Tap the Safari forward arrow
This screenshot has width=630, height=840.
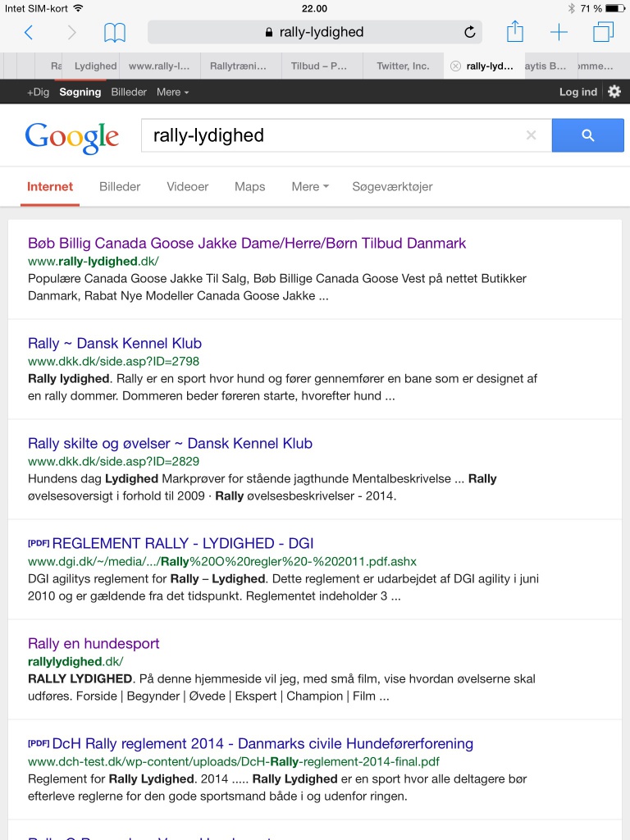click(71, 32)
